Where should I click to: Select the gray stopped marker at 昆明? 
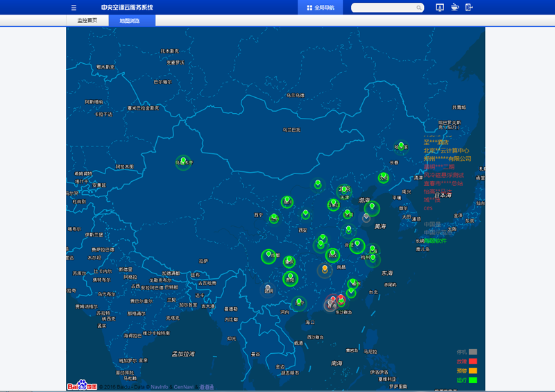[268, 289]
